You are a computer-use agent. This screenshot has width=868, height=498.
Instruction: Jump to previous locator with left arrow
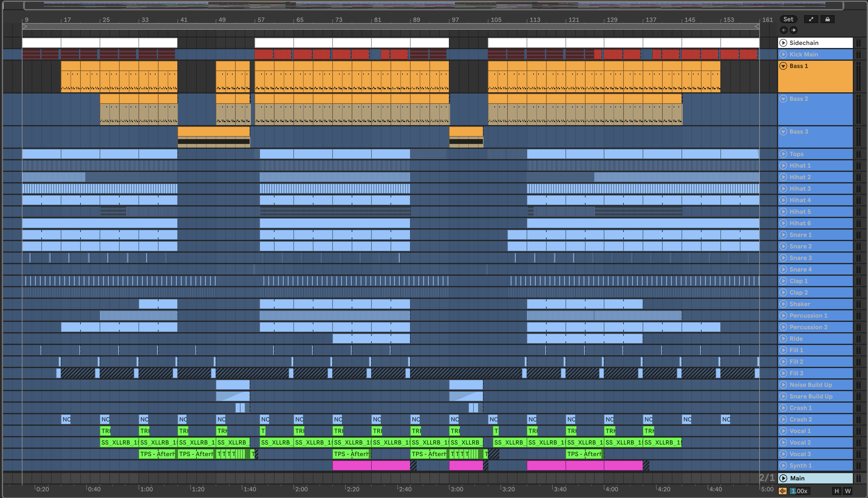(784, 30)
